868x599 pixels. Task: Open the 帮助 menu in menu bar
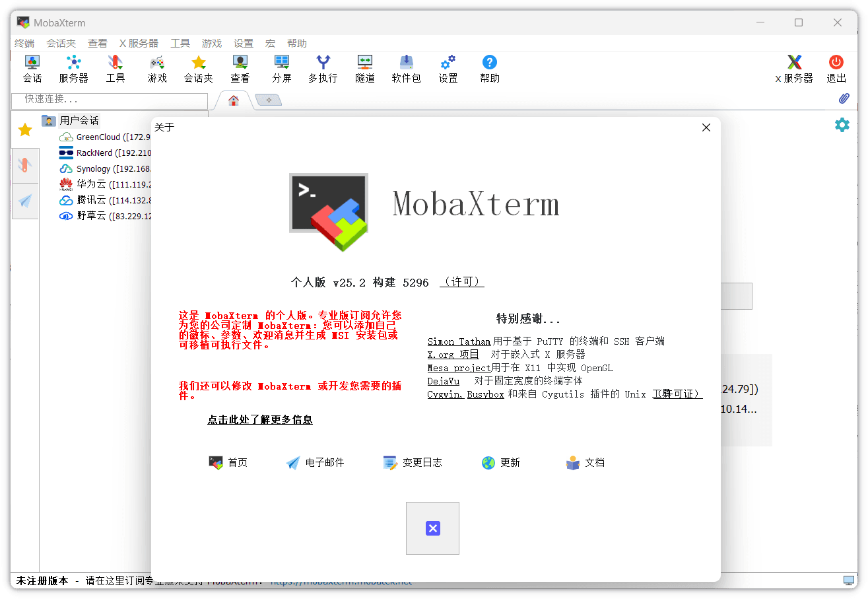coord(297,43)
